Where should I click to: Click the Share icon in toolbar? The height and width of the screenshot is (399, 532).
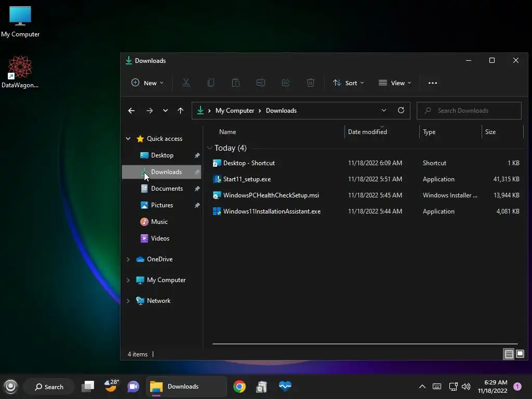click(286, 83)
